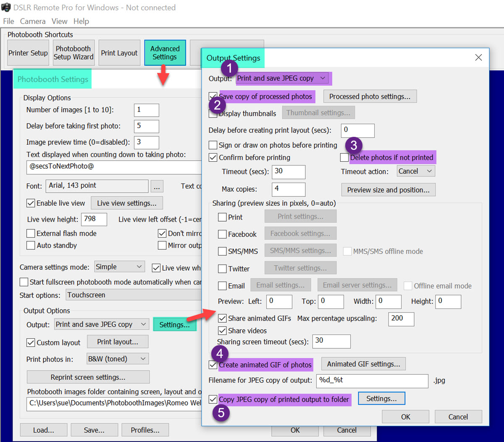Screen dimensions: 504x442
Task: Open the font picker ellipsis button
Action: (x=157, y=186)
